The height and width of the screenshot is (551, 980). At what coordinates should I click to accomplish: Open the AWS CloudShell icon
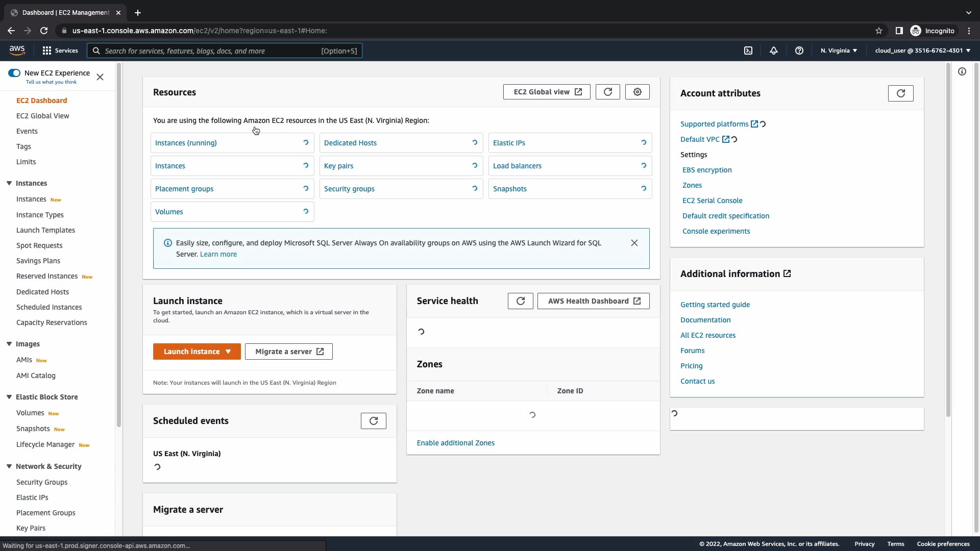pos(748,51)
